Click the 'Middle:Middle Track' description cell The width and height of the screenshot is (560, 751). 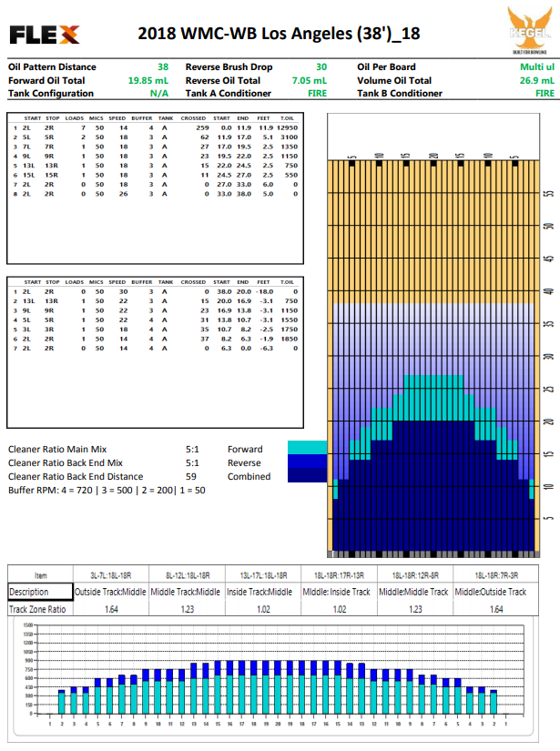click(415, 592)
